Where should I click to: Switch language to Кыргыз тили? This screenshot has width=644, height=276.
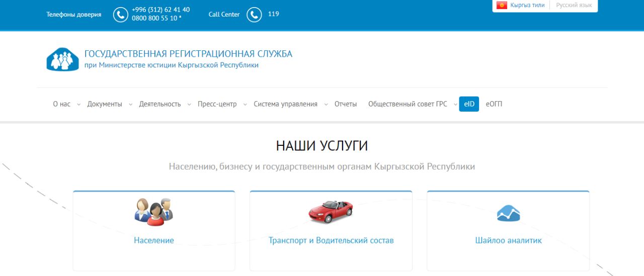(527, 6)
